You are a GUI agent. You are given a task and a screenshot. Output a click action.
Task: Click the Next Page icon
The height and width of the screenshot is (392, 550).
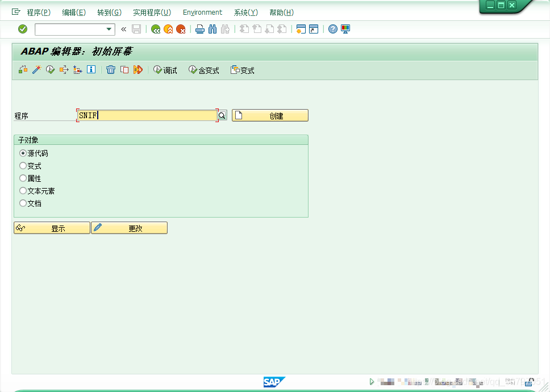(x=269, y=29)
